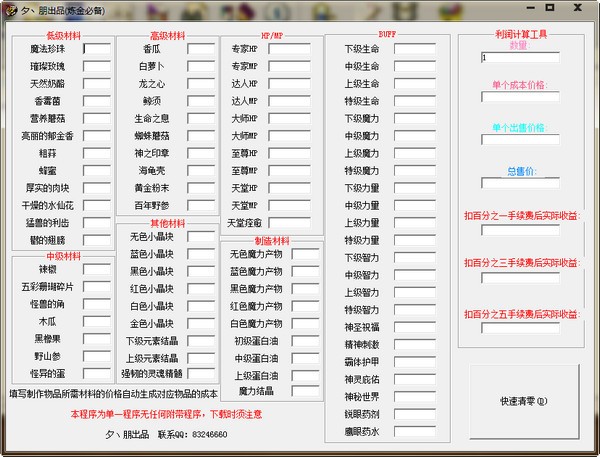
Task: Click the 总售价 field
Action: click(520, 183)
